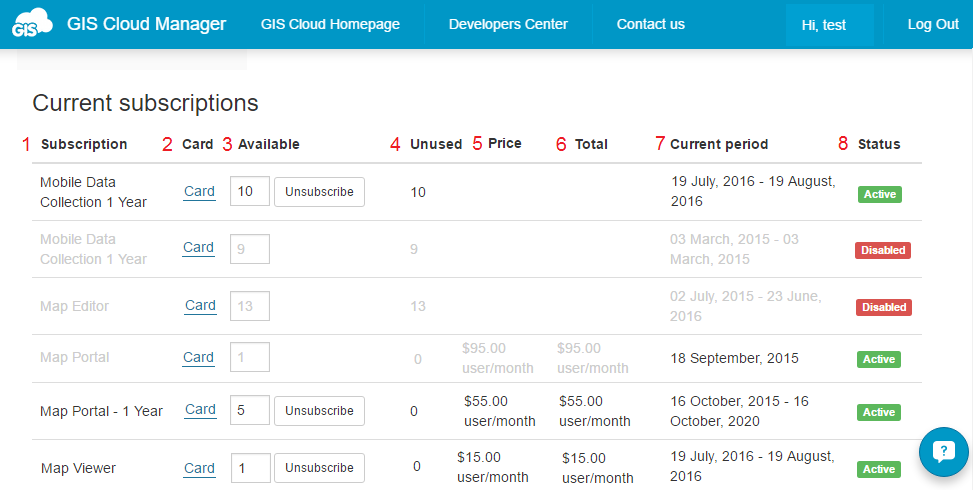Unsubscribe from active Mobile Data Collection 1 Year
Viewport: 973px width, 499px height.
(320, 192)
